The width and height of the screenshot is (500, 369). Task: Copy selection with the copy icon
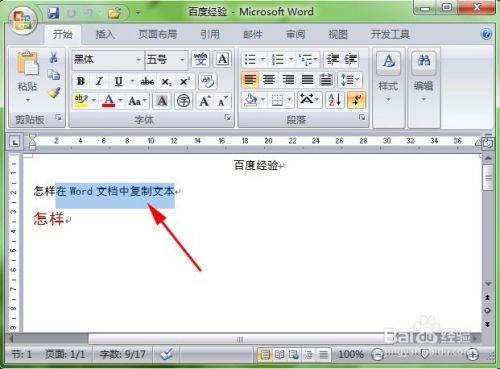click(x=53, y=75)
